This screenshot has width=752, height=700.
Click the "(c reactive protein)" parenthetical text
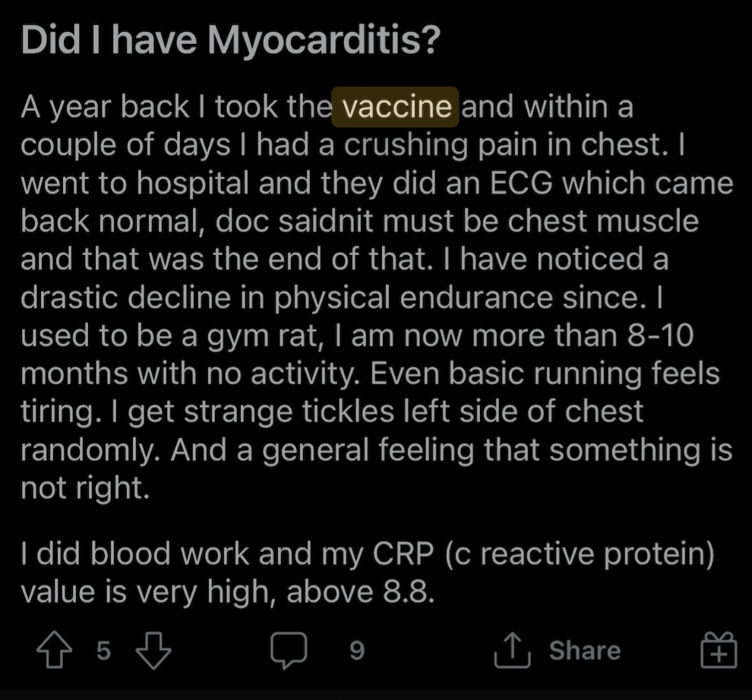[580, 554]
